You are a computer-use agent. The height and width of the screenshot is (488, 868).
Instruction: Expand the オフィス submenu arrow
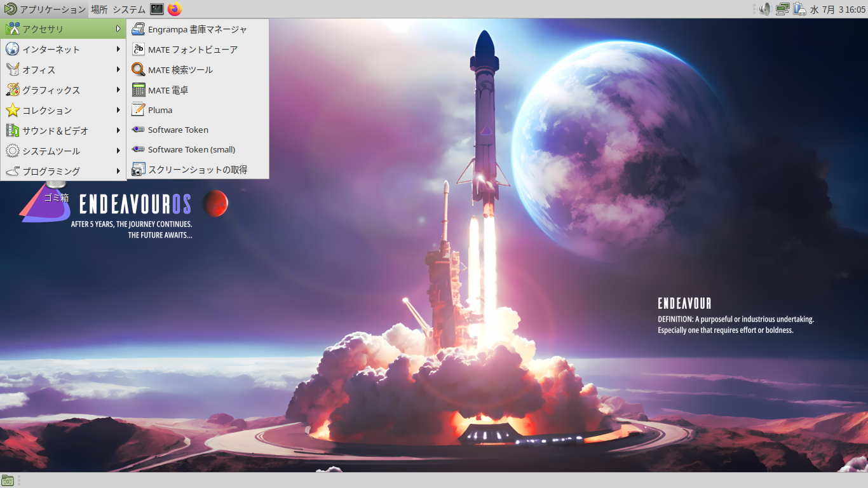click(118, 69)
